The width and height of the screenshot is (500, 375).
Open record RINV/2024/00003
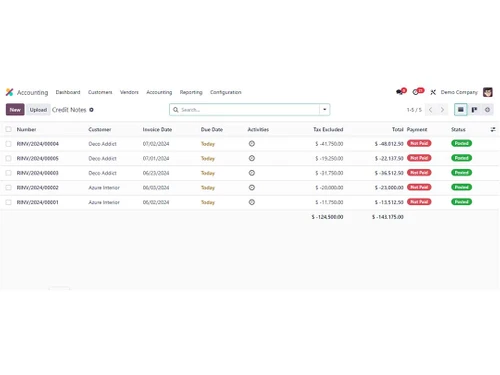click(38, 173)
